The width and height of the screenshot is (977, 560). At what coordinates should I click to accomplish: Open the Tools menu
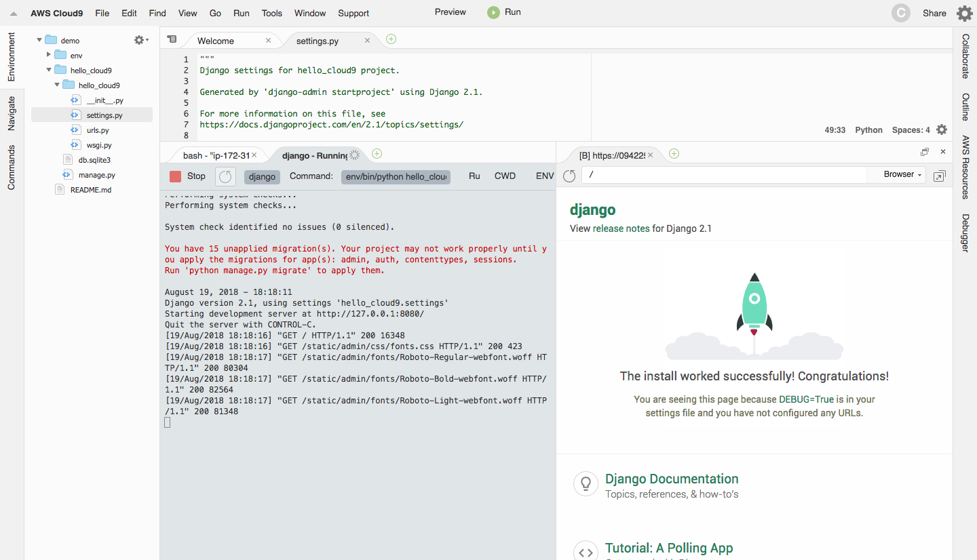click(272, 13)
